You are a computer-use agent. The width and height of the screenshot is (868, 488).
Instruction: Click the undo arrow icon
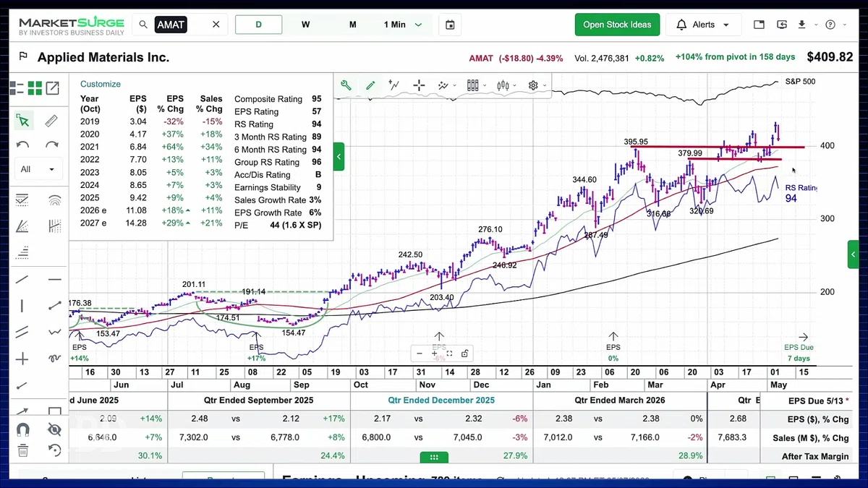click(22, 145)
